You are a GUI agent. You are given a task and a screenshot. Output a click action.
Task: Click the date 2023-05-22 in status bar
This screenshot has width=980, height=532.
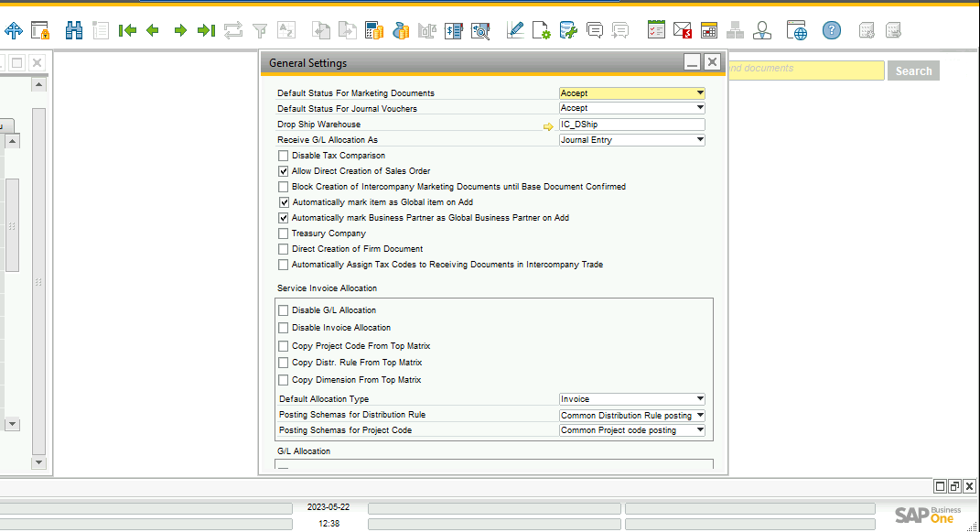(328, 507)
